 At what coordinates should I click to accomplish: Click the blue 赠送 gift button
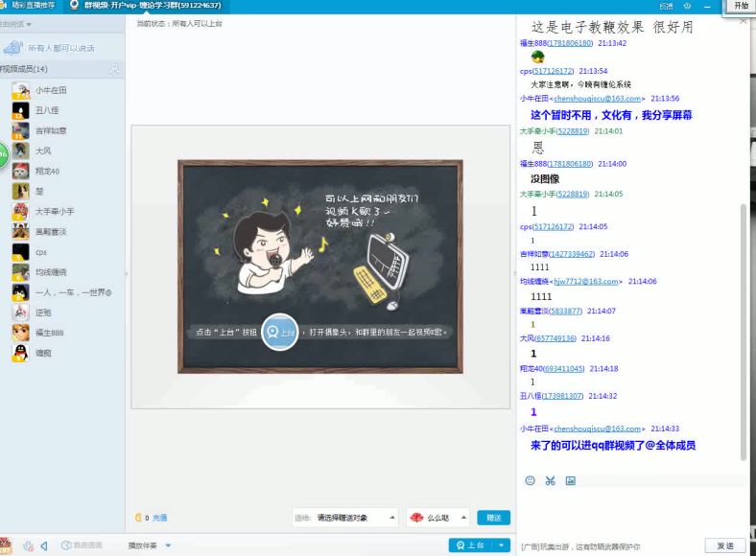tap(493, 518)
